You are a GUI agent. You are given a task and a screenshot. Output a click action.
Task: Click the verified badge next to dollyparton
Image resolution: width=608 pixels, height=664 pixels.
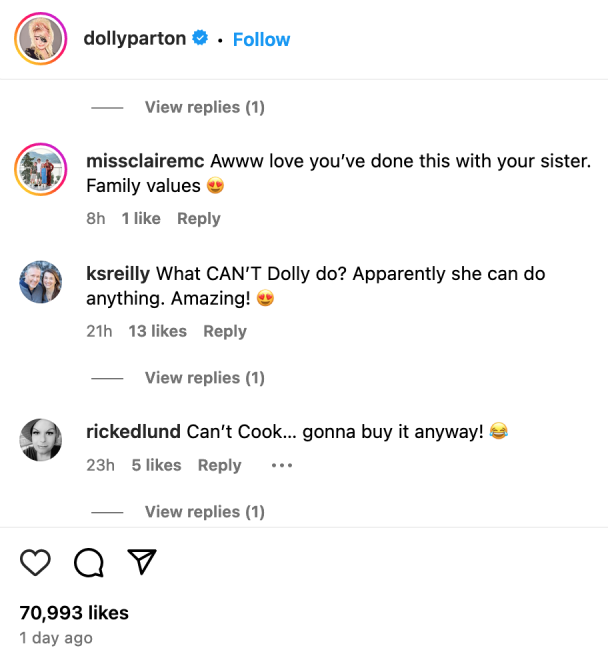pyautogui.click(x=200, y=39)
